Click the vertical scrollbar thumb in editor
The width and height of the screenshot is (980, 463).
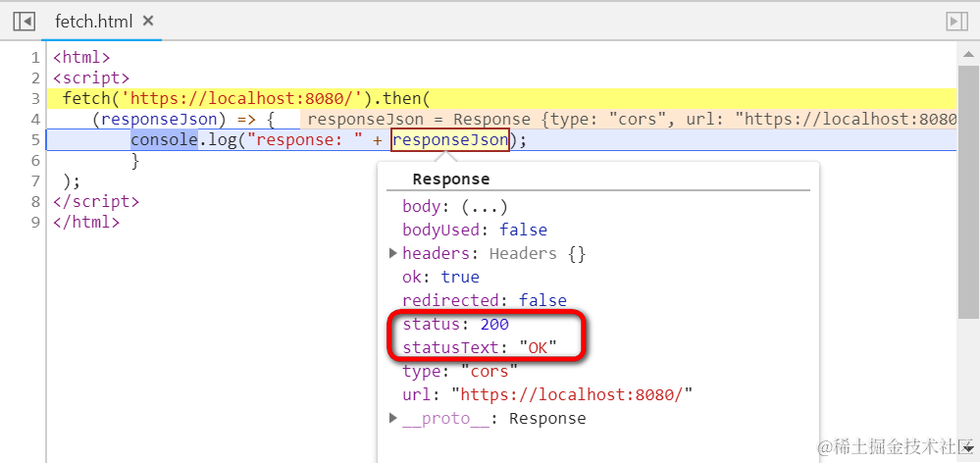pos(968,190)
